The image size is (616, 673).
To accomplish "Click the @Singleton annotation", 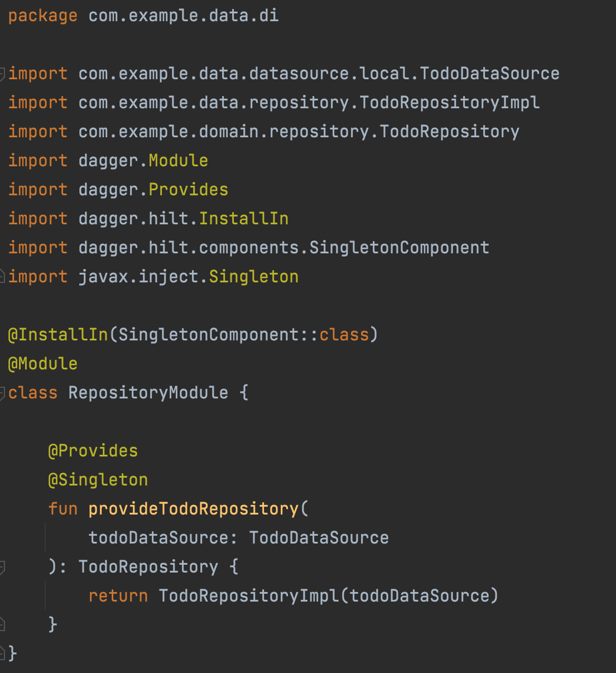I will 98,479.
